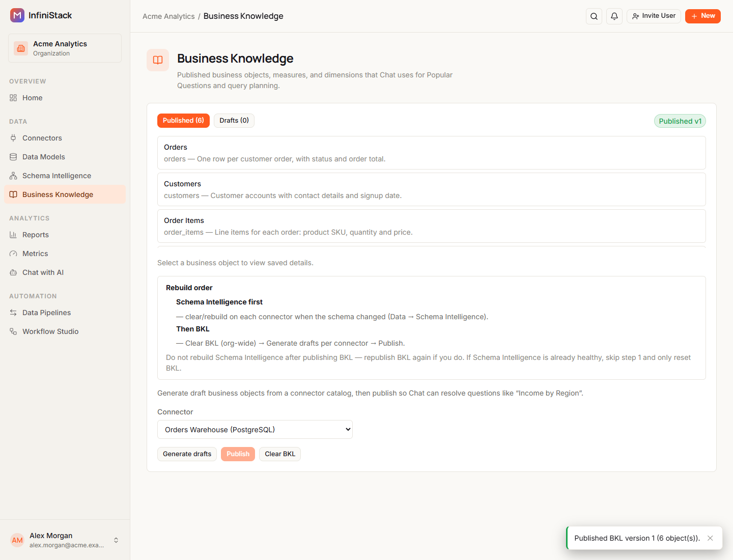The image size is (733, 560).
Task: Open Chat with AI page
Action: [x=65, y=272]
